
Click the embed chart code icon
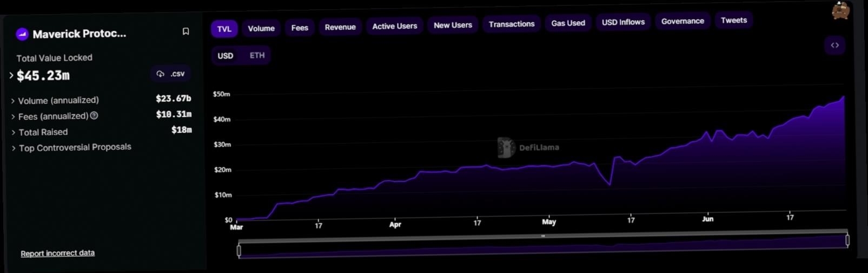834,45
